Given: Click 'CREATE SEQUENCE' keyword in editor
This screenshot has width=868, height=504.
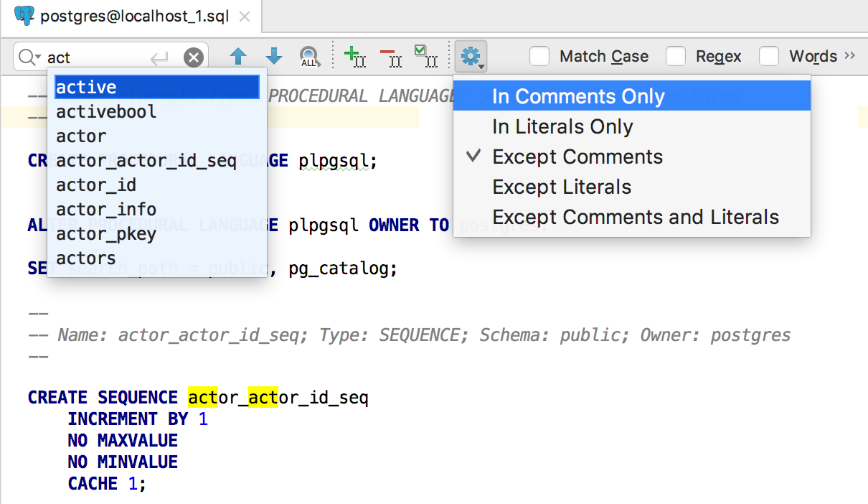Looking at the screenshot, I should (x=103, y=398).
